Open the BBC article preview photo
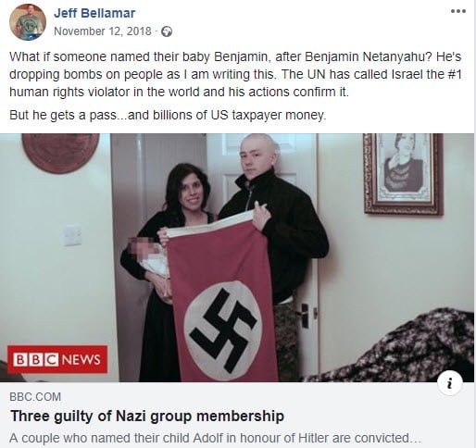This screenshot has width=476, height=448. click(237, 257)
